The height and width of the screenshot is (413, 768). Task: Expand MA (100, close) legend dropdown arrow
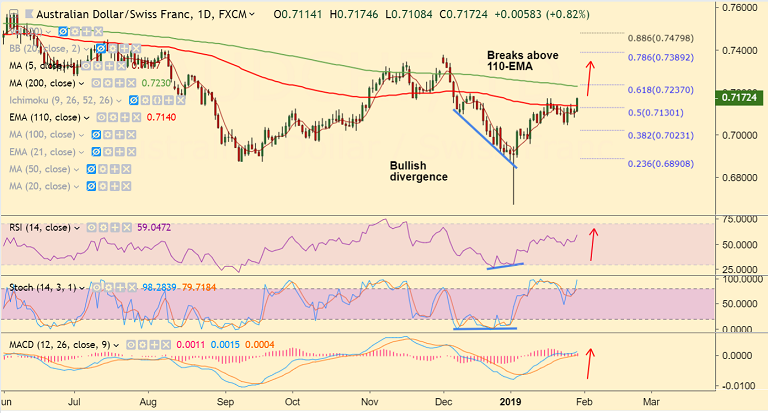(x=81, y=135)
